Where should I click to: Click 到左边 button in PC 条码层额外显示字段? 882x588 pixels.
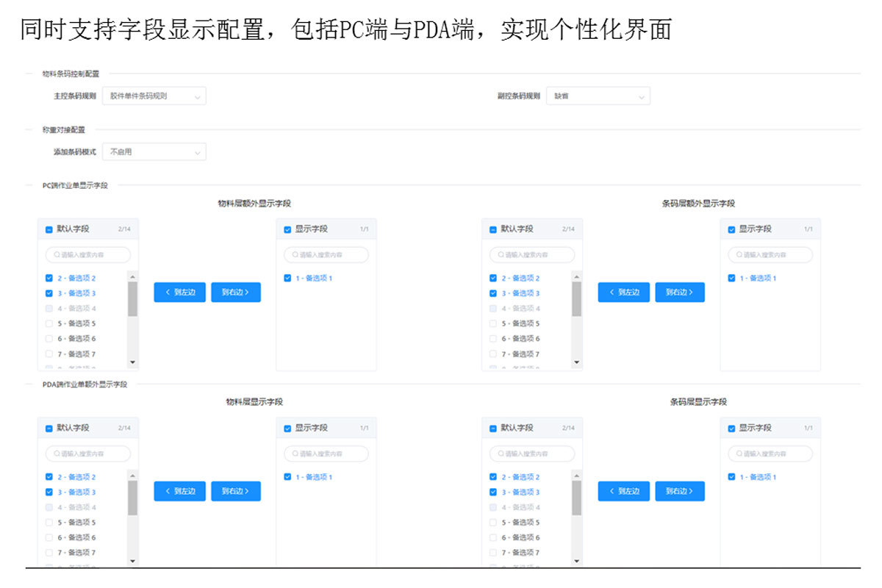(x=623, y=293)
